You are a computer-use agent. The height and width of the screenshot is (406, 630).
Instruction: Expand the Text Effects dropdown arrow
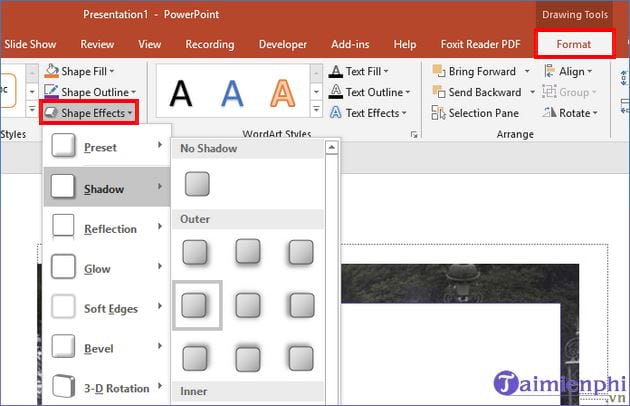(x=404, y=113)
